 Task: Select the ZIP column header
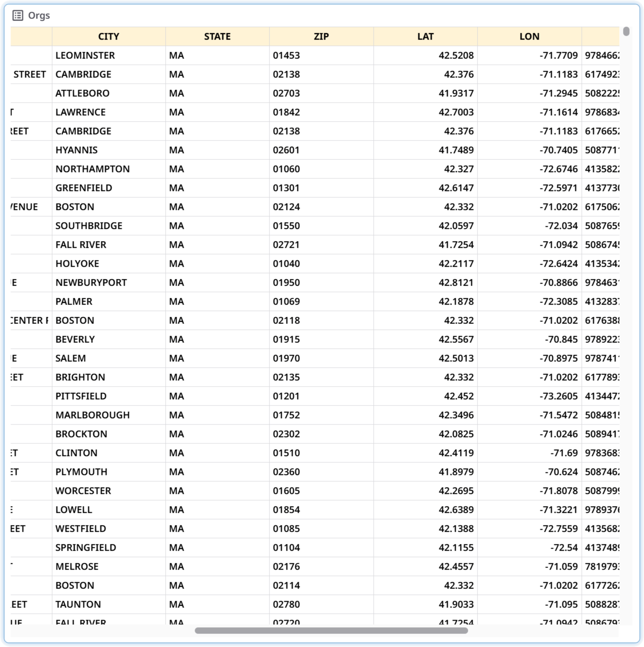point(322,37)
